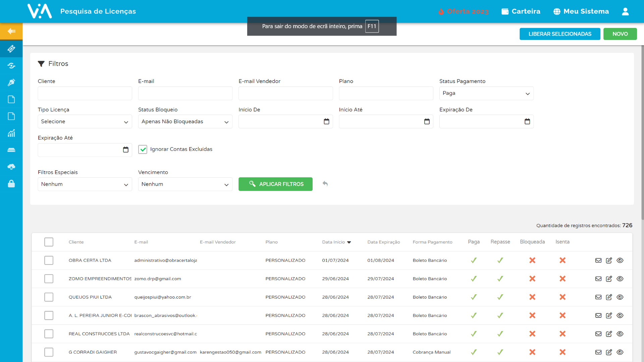Screen dimensions: 644x362
Task: Collapse sidebar with the orange arrow icon
Action: coord(11,31)
